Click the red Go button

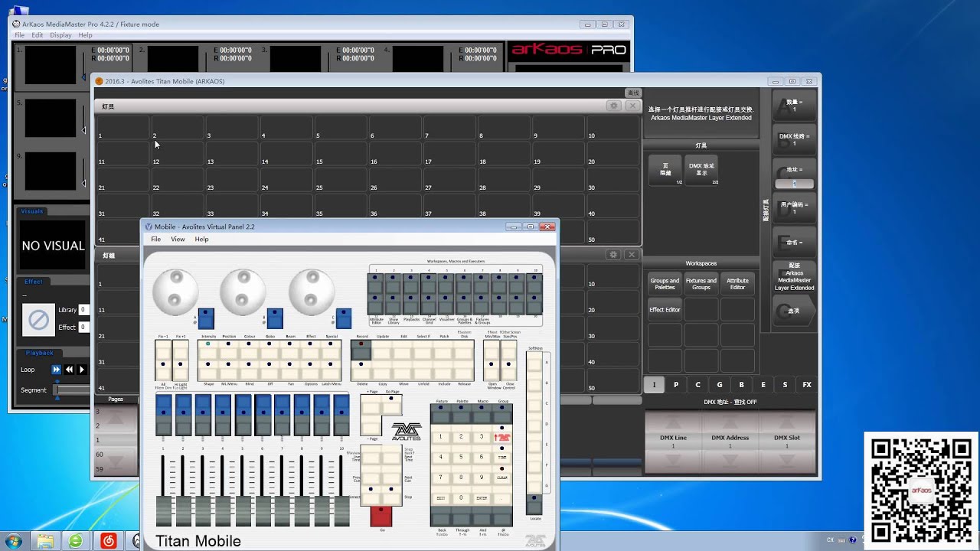381,517
